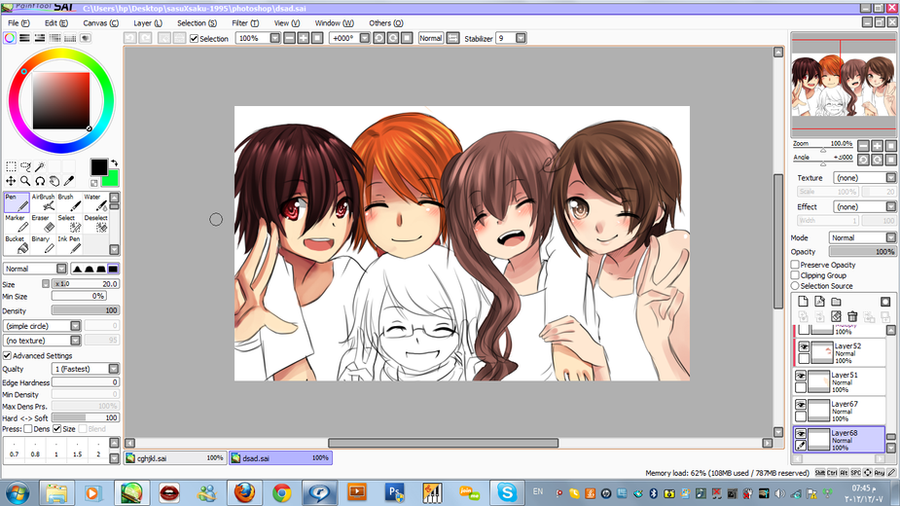Choose the Select brush tool
This screenshot has height=506, width=900.
tap(69, 224)
